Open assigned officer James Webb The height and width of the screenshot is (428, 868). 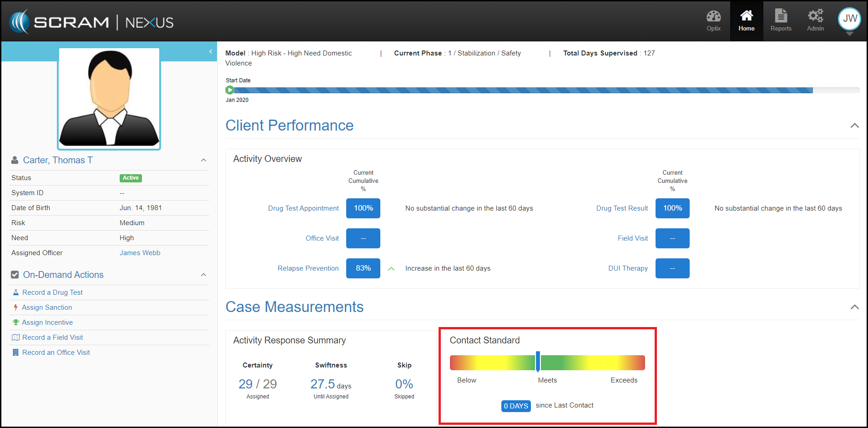[140, 253]
